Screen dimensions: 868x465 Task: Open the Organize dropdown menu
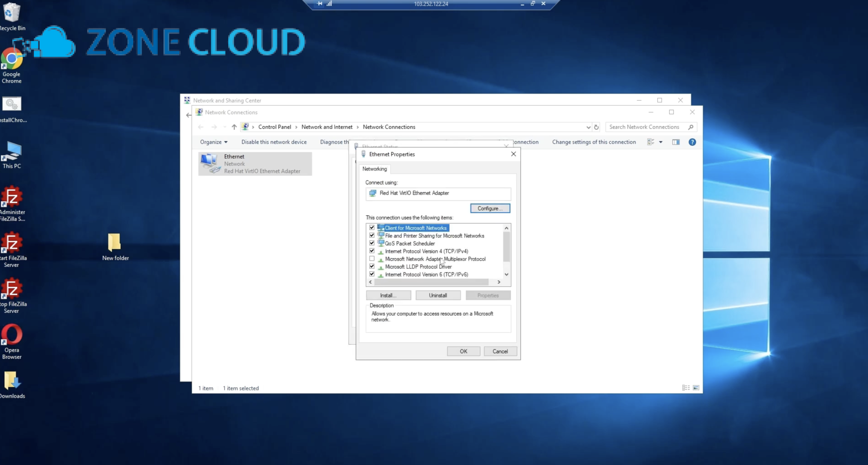tap(214, 142)
